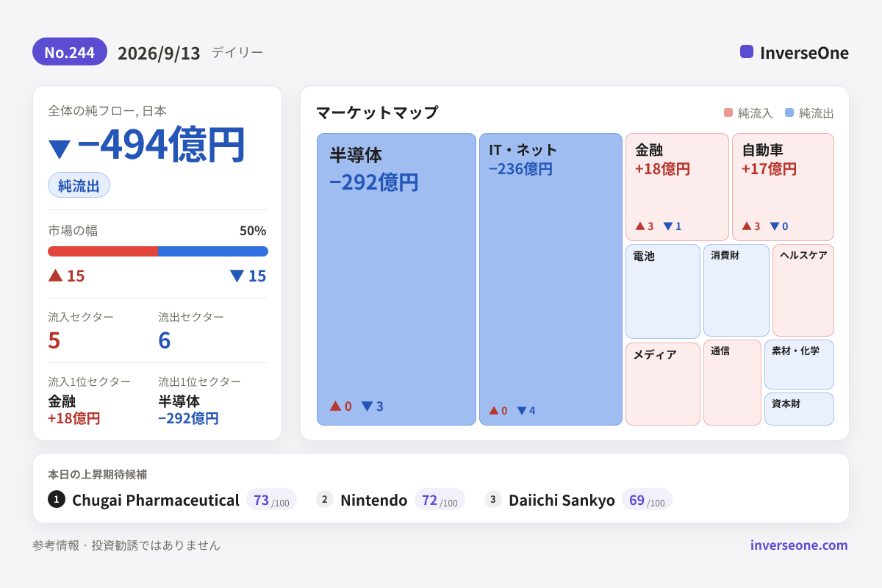Click the −494億円 total flow value
The width and height of the screenshot is (882, 588).
click(161, 145)
